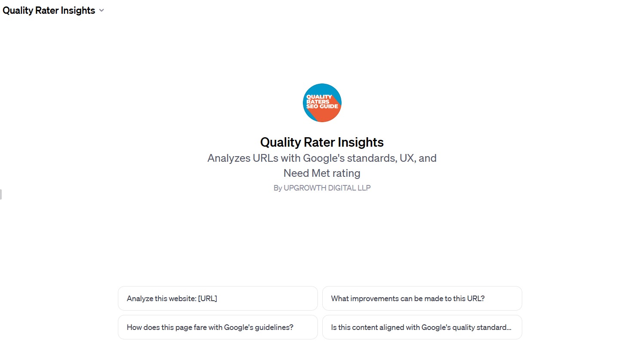Open the truncated Google's quality standards prompt

(x=422, y=327)
